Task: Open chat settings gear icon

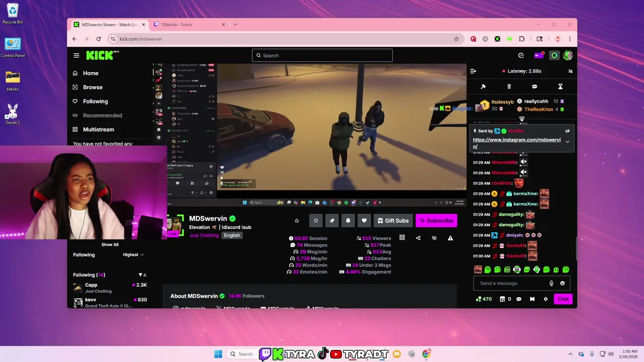Action: (x=545, y=299)
